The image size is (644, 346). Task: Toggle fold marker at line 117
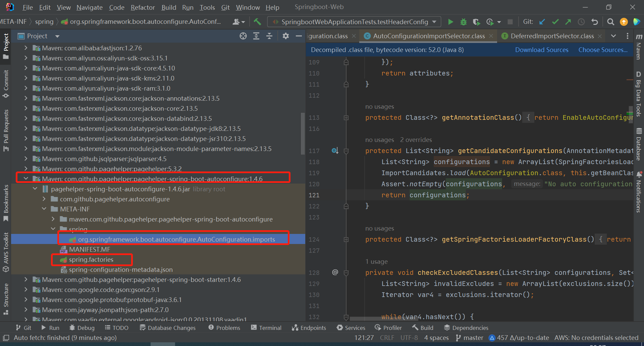tap(346, 151)
